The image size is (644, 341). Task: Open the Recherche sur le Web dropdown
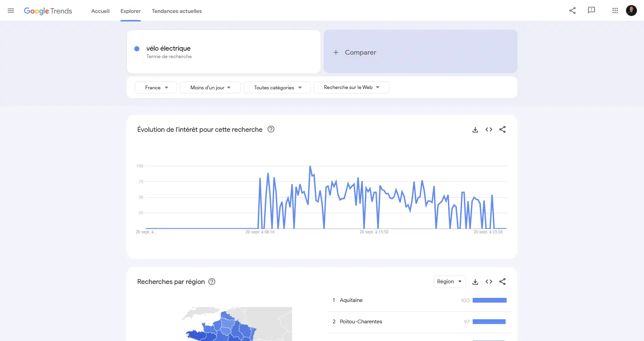pos(351,88)
